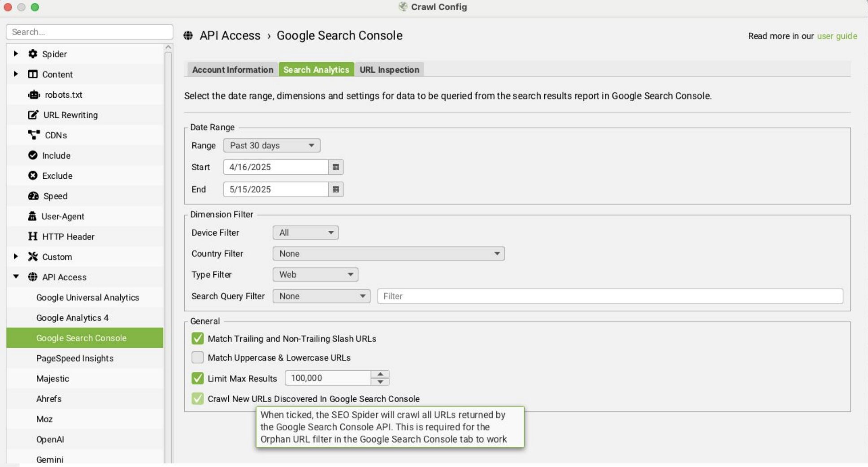868x467 pixels.
Task: Click the Crawl Config title bar app icon
Action: coord(403,7)
